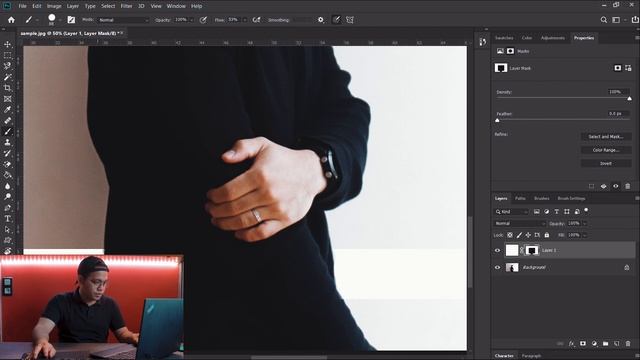The width and height of the screenshot is (640, 360).
Task: Click the Home icon in options bar
Action: point(11,20)
